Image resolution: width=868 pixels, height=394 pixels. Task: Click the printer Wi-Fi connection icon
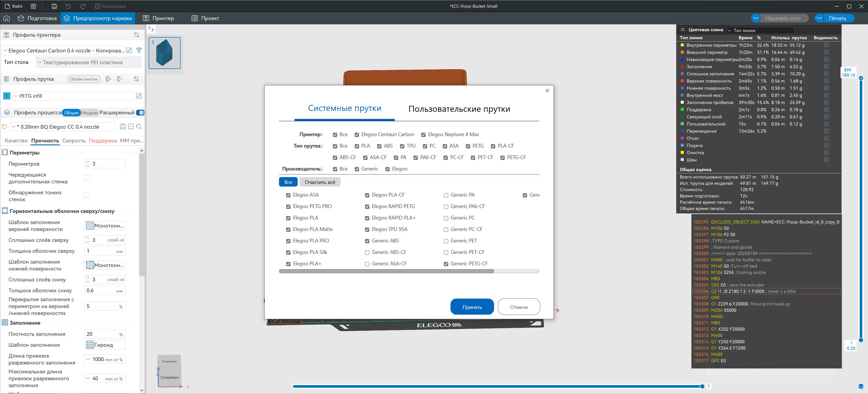(139, 50)
